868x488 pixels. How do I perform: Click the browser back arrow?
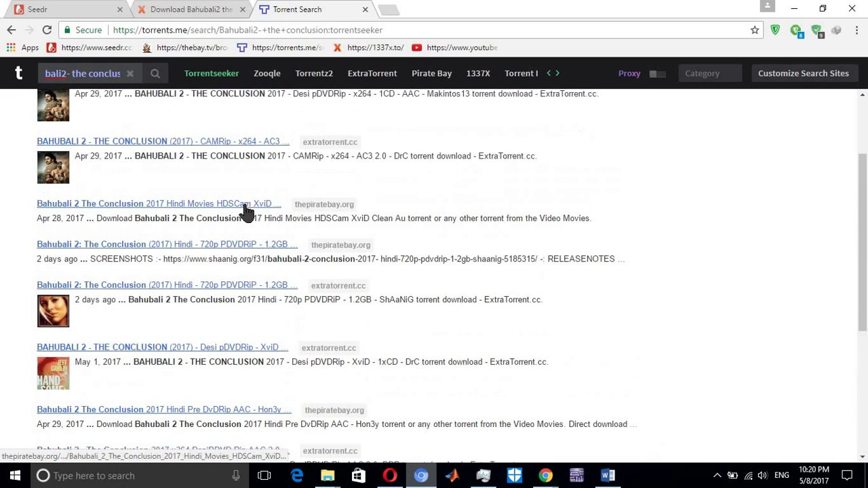(11, 30)
